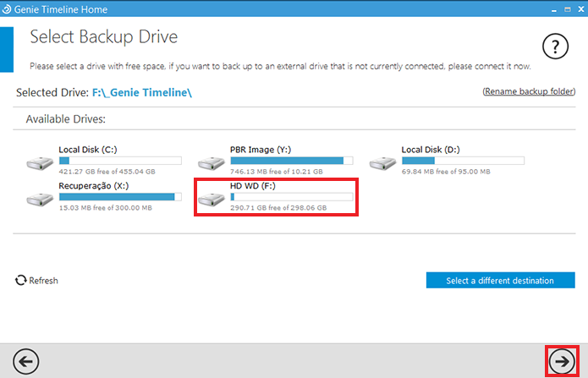Screen dimensions: 588x378
Task: Select the Local Disk (C:) drive icon
Action: (x=40, y=163)
